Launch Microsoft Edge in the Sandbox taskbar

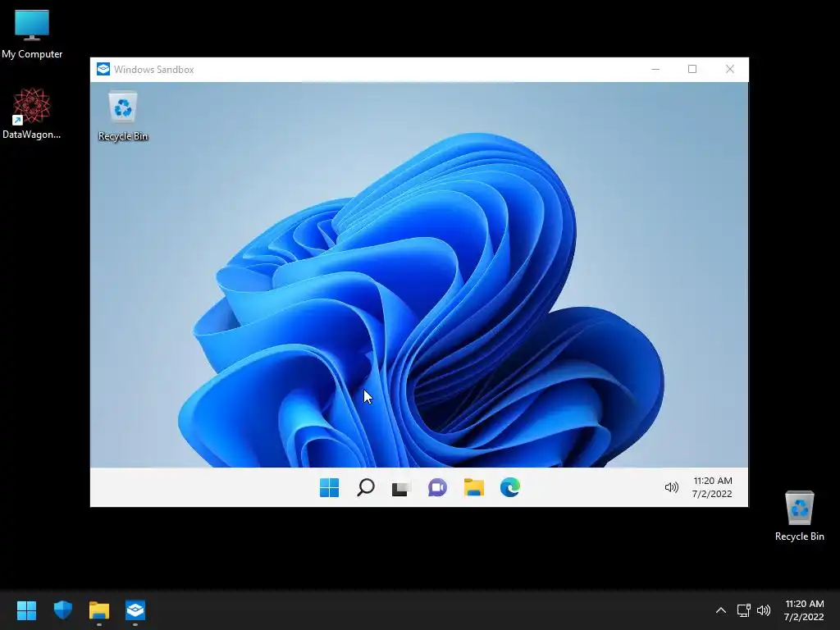click(x=510, y=487)
